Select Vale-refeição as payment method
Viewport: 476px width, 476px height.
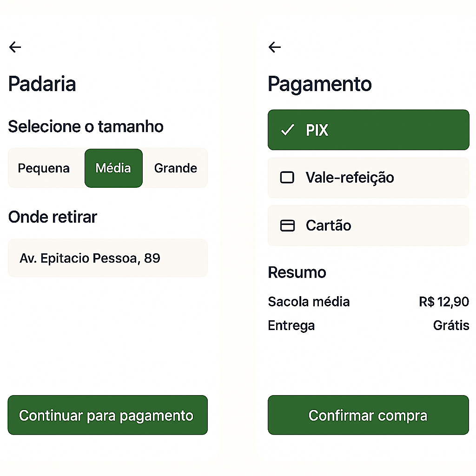point(367,178)
